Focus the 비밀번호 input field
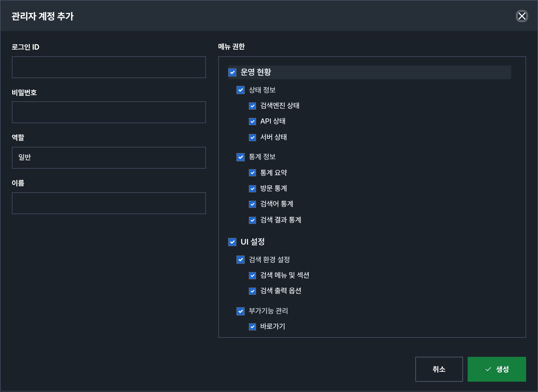Screen dimensions: 538x392 pyautogui.click(x=109, y=112)
